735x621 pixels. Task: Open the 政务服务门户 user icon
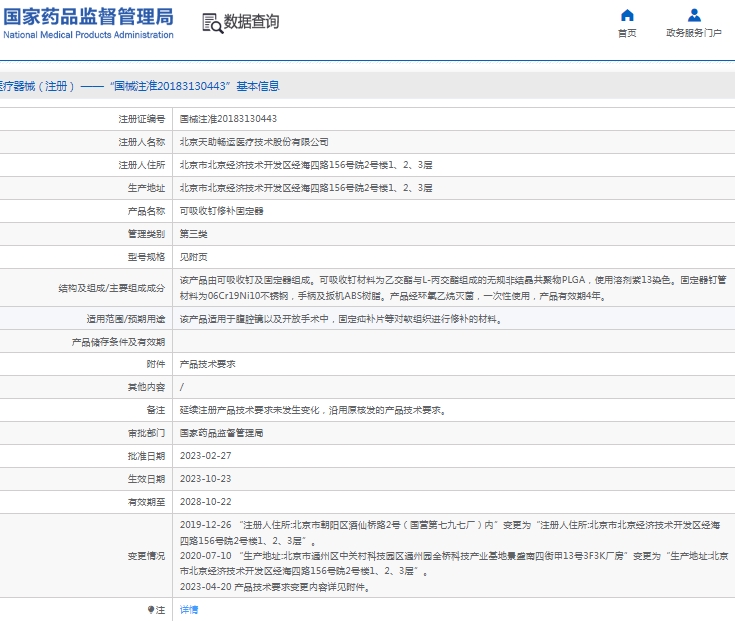pyautogui.click(x=694, y=15)
